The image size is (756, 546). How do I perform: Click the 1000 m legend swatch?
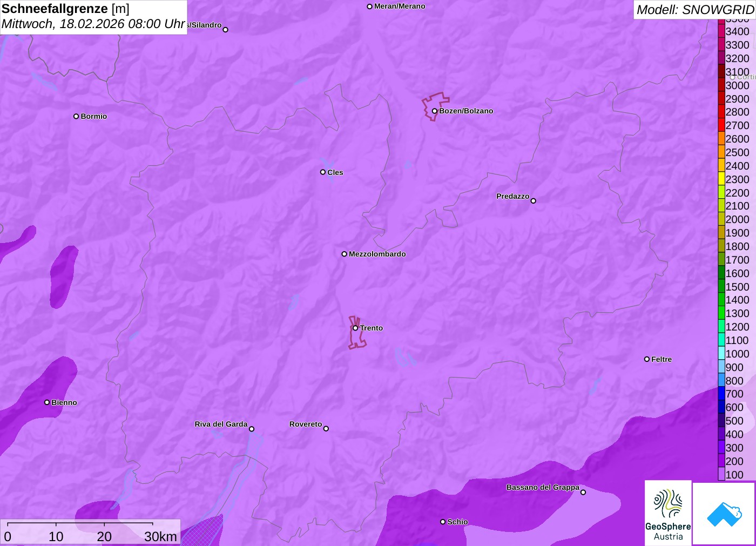coord(721,353)
